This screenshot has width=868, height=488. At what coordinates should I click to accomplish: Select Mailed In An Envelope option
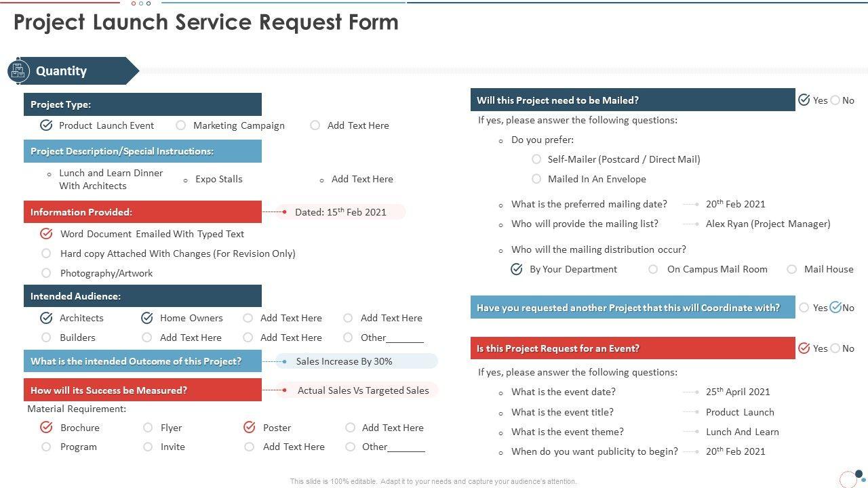pos(536,179)
